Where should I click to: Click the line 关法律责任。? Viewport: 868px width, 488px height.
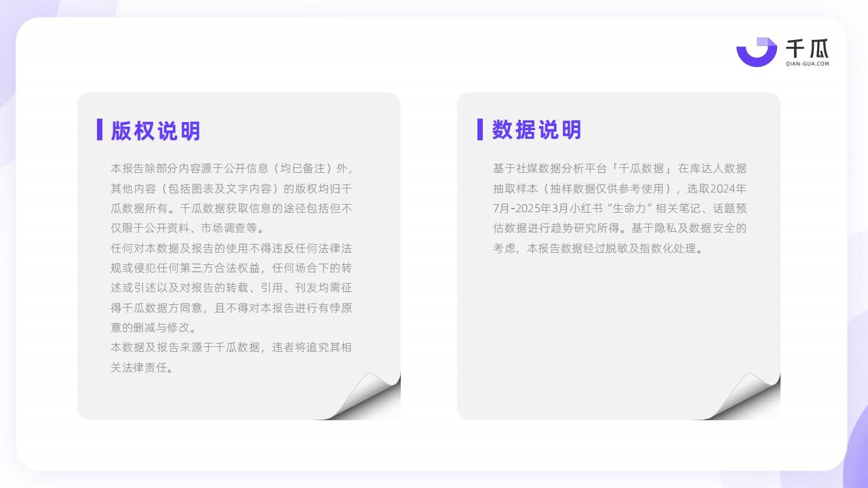click(142, 367)
